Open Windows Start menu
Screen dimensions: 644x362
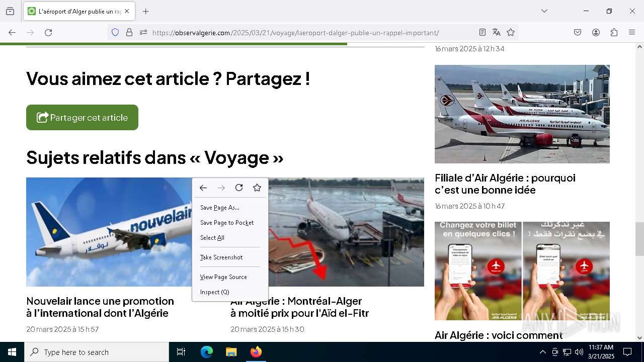[x=12, y=352]
